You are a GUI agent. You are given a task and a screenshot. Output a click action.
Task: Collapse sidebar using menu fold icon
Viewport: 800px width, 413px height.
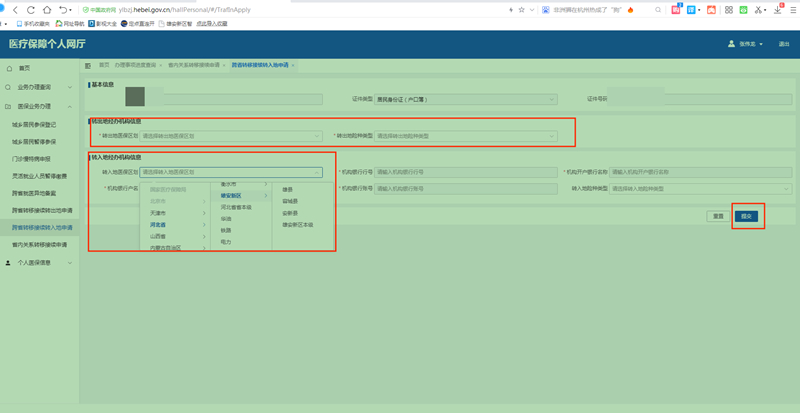pos(89,64)
